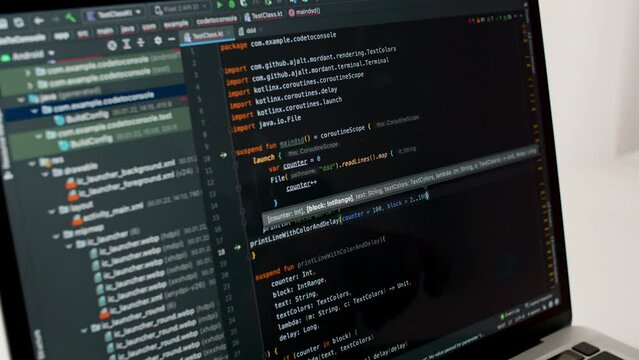Click gutter arrow icon at line 18

click(237, 247)
